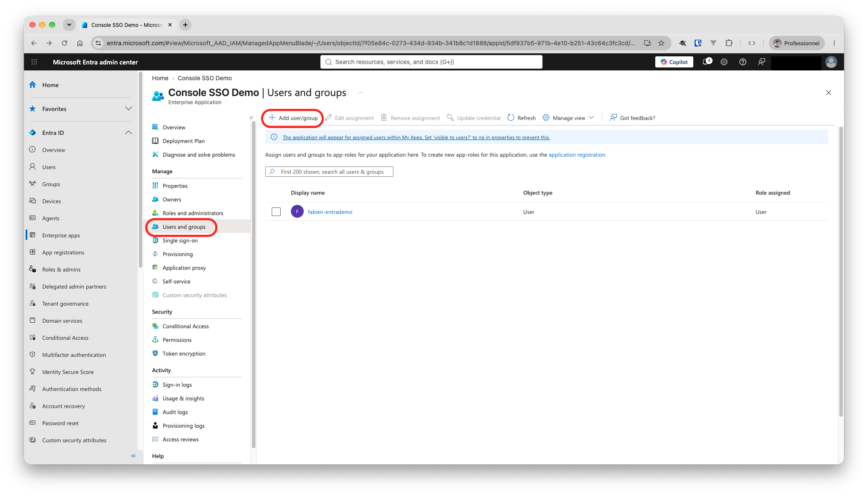868x496 pixels.
Task: Open the browser extensions puzzle icon
Action: (729, 43)
